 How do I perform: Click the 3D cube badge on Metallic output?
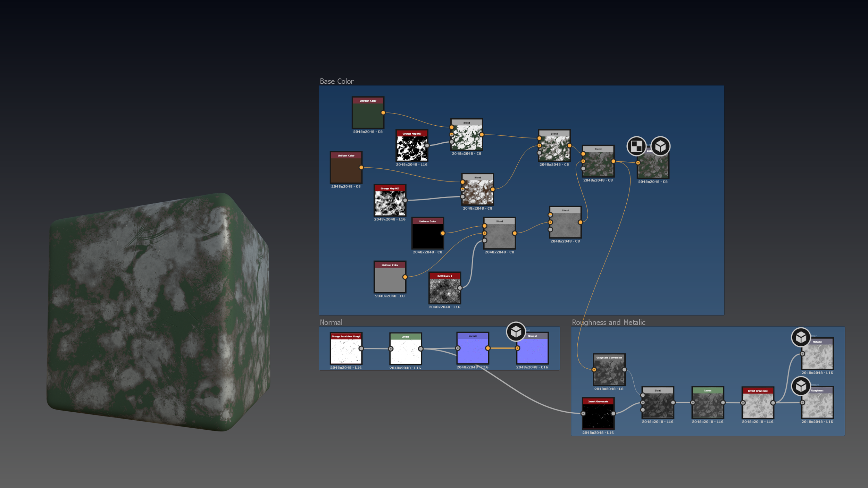(x=801, y=337)
